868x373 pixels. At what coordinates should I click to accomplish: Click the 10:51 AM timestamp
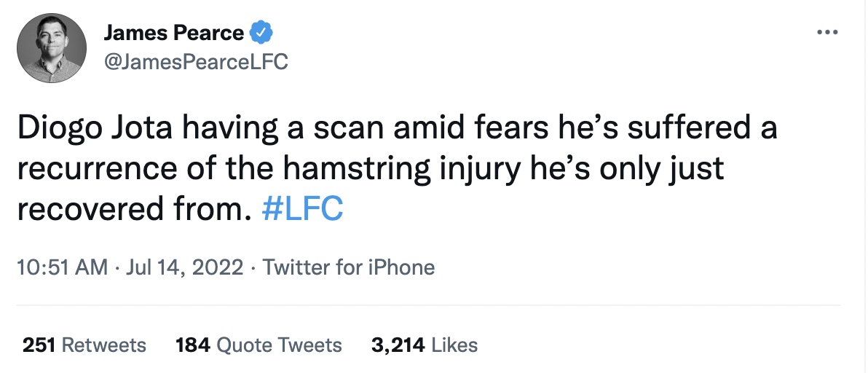pyautogui.click(x=62, y=267)
